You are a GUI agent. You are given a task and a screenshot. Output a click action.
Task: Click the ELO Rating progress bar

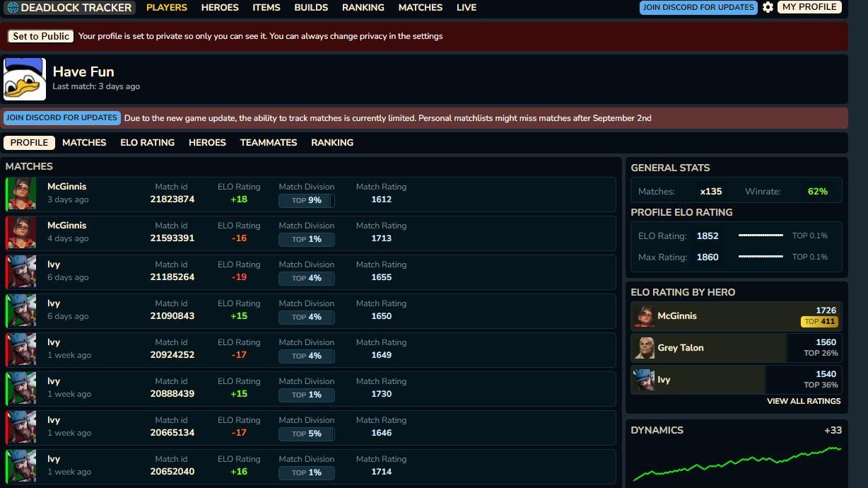[x=761, y=236]
